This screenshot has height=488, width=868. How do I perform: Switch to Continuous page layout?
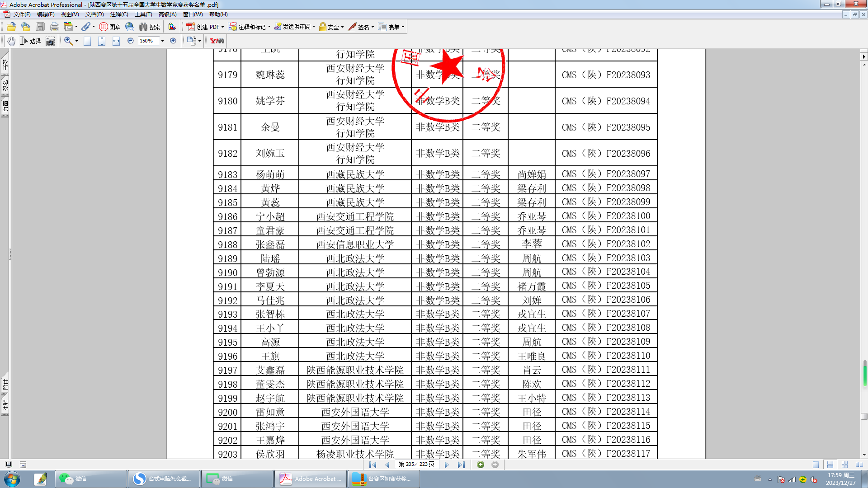[x=830, y=465]
